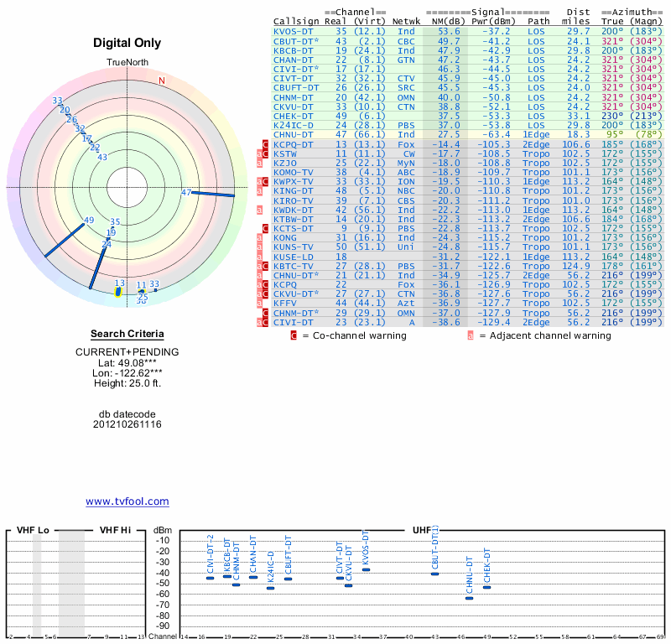Screen dimensions: 671x644
Task: Select the pink adjacent channel legend icon
Action: click(x=471, y=335)
